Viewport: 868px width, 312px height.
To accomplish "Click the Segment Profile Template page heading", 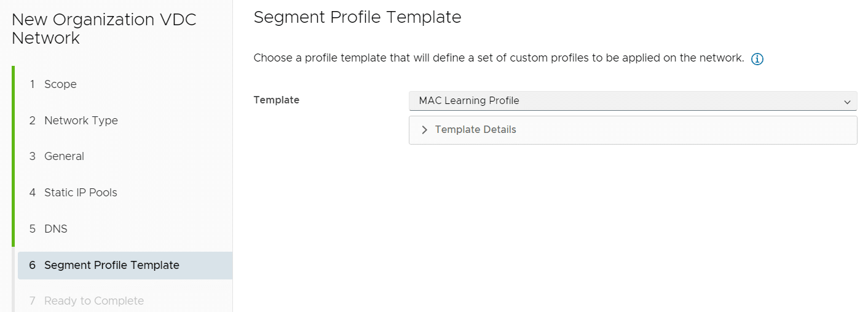I will click(x=357, y=17).
